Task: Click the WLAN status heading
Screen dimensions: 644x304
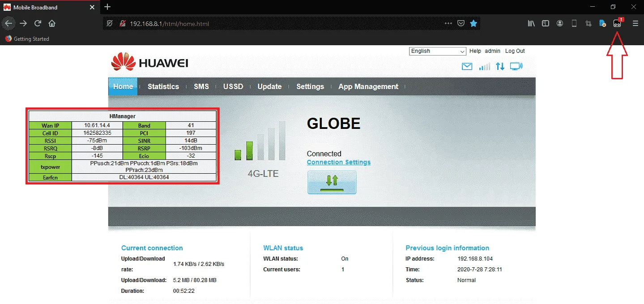Action: (x=283, y=248)
